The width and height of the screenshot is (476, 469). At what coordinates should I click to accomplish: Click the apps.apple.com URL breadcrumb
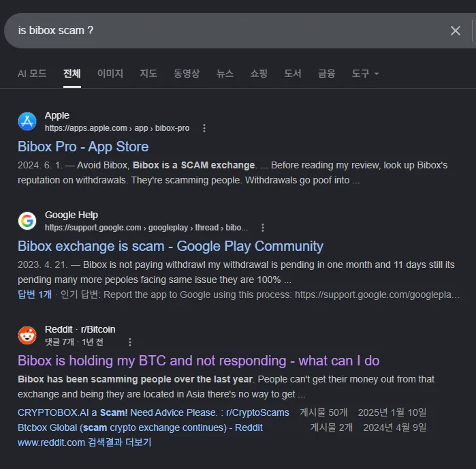point(117,128)
